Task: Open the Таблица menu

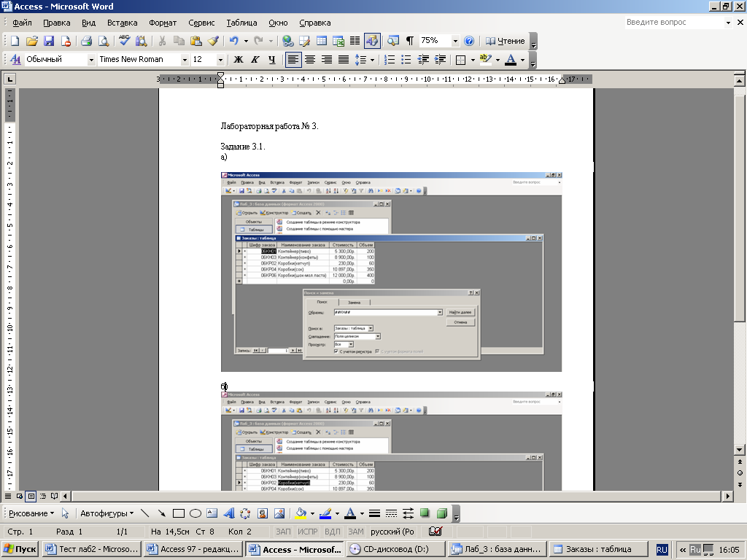Action: pyautogui.click(x=241, y=23)
